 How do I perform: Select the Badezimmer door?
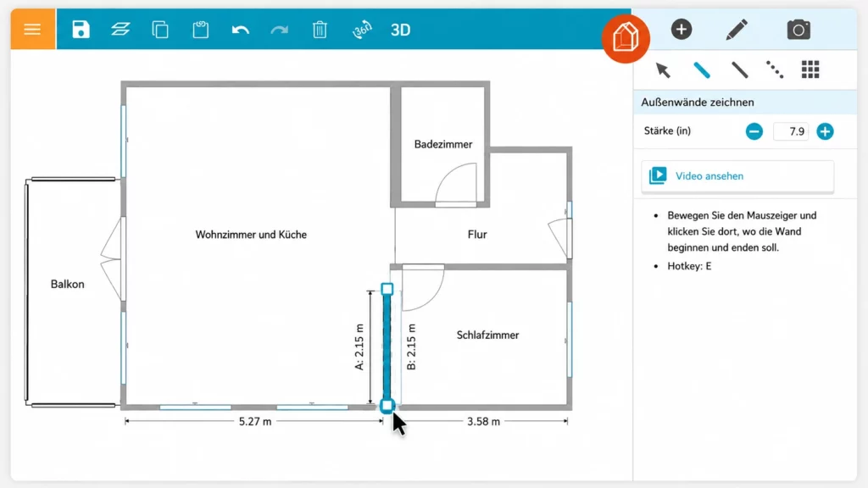pyautogui.click(x=455, y=185)
